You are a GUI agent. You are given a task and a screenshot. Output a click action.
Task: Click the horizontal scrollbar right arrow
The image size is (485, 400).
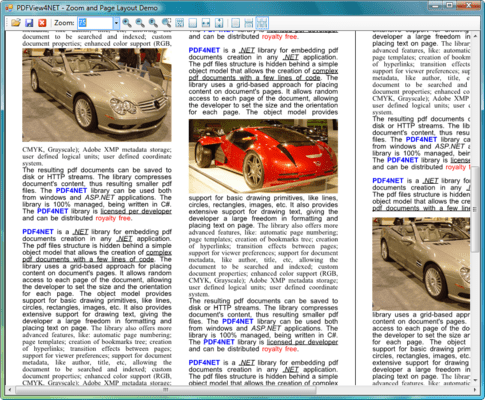coord(475,390)
